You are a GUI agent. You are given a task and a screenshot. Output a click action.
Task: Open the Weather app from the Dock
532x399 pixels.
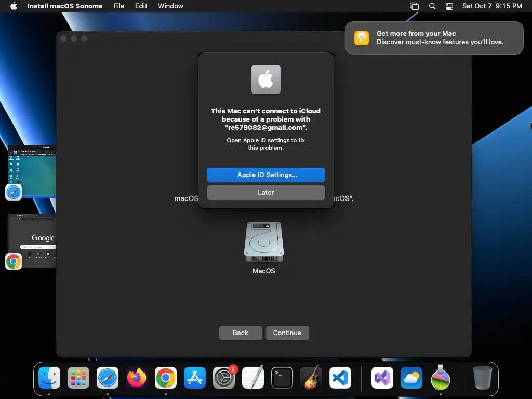[x=411, y=378]
